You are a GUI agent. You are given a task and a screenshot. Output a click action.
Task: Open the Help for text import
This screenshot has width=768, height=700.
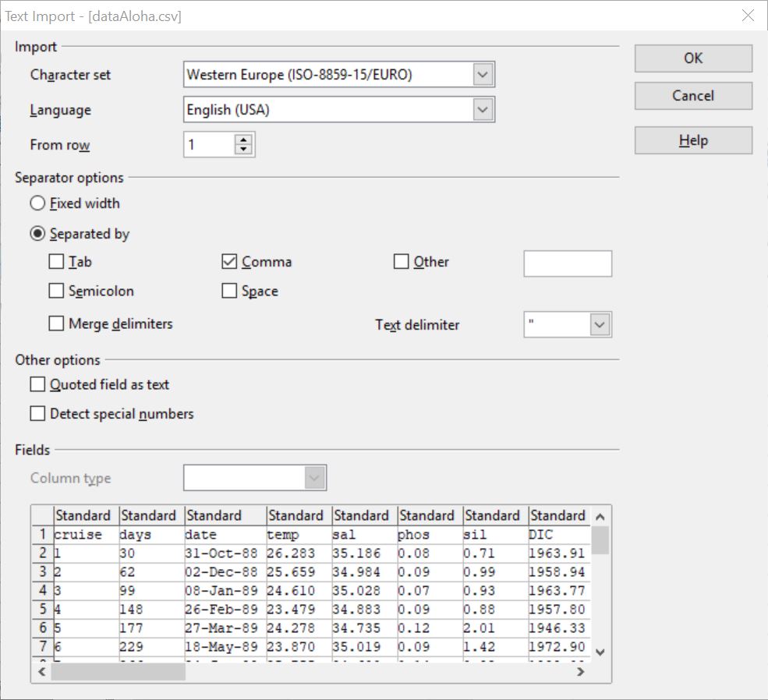[692, 140]
